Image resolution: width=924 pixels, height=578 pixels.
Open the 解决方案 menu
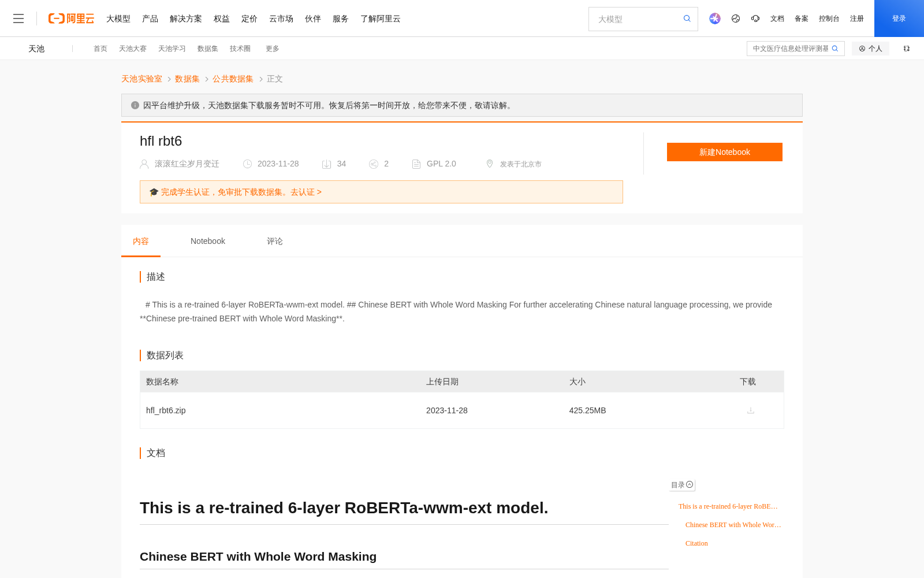(186, 18)
